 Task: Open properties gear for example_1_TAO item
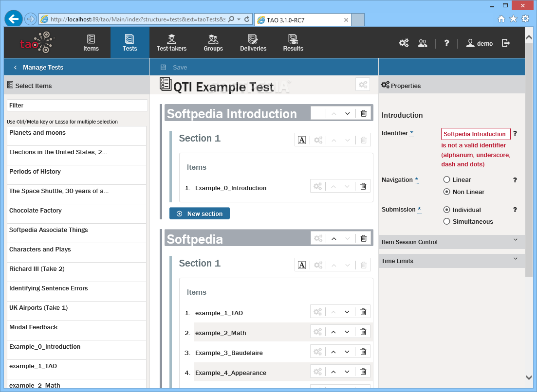click(x=318, y=312)
